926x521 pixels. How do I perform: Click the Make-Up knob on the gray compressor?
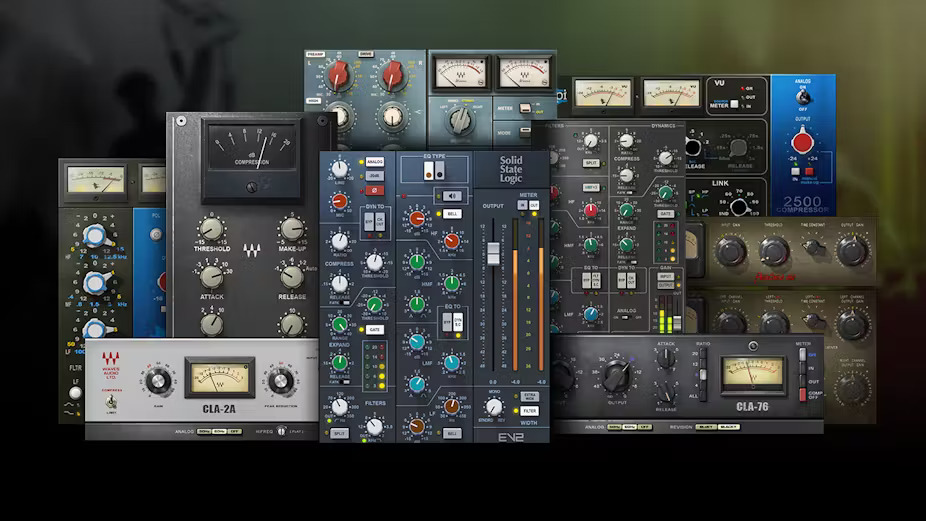(x=292, y=230)
